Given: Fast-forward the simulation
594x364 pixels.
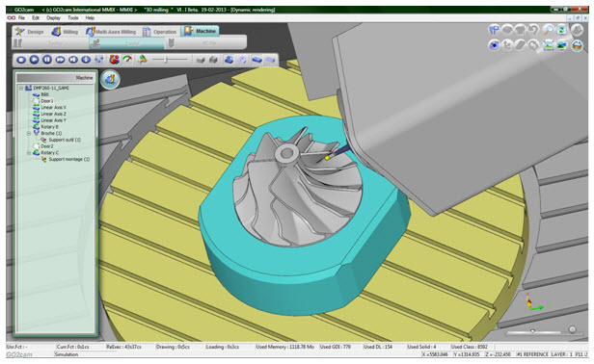Looking at the screenshot, I should pyautogui.click(x=60, y=60).
